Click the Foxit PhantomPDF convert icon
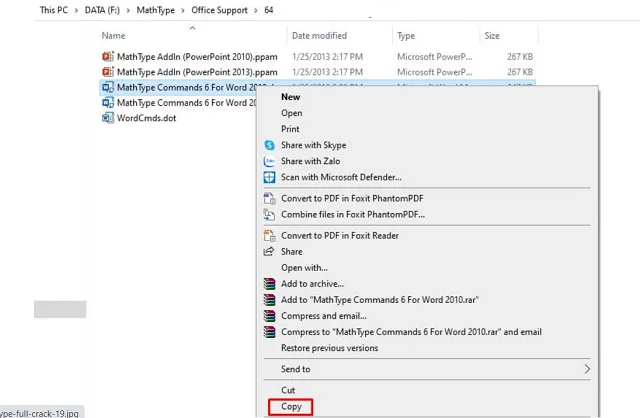The height and width of the screenshot is (418, 640). tap(269, 198)
